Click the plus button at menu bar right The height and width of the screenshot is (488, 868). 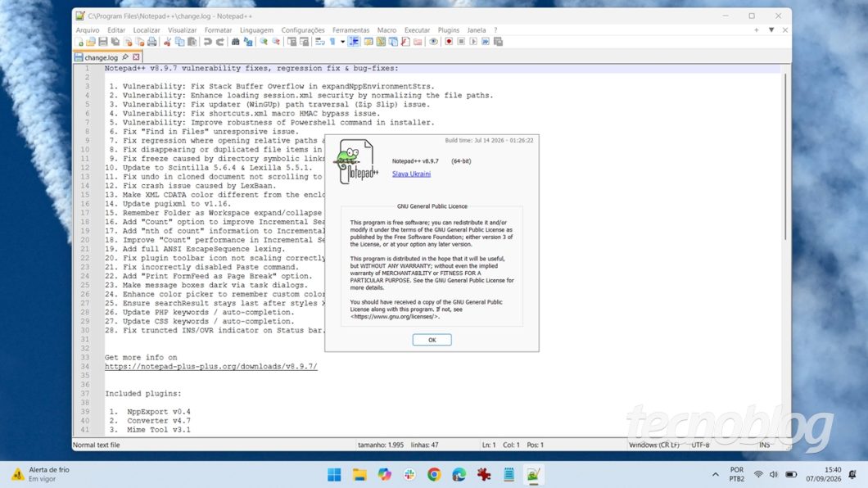[756, 29]
